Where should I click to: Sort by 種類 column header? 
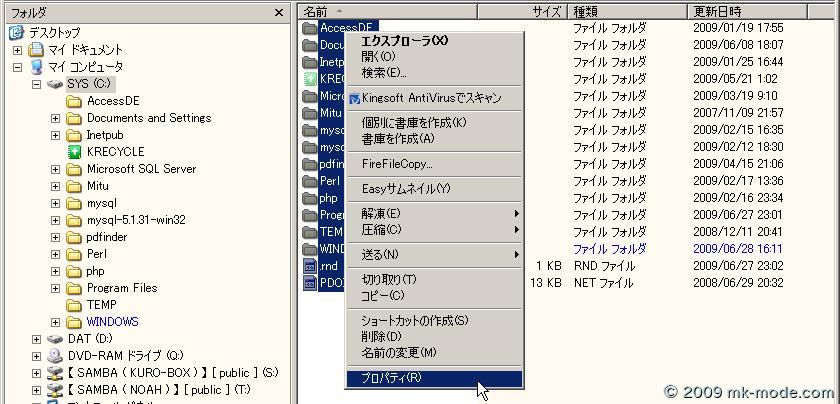point(627,11)
